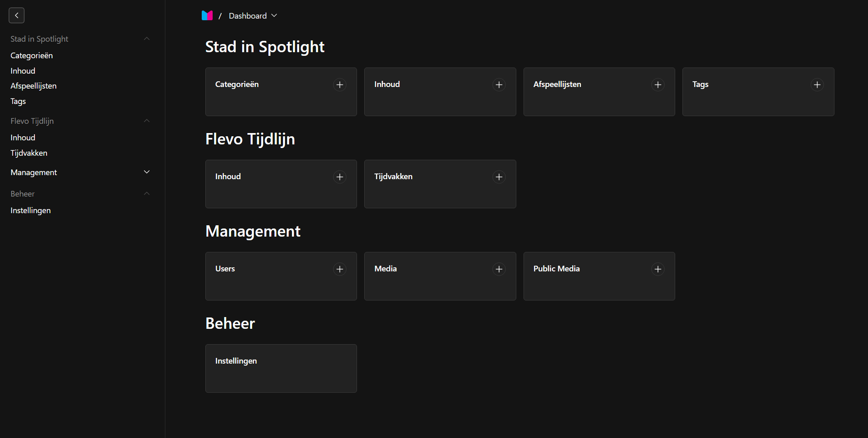Add new item on Flevo Tijdlijn Inhoud card
The width and height of the screenshot is (868, 438).
340,177
